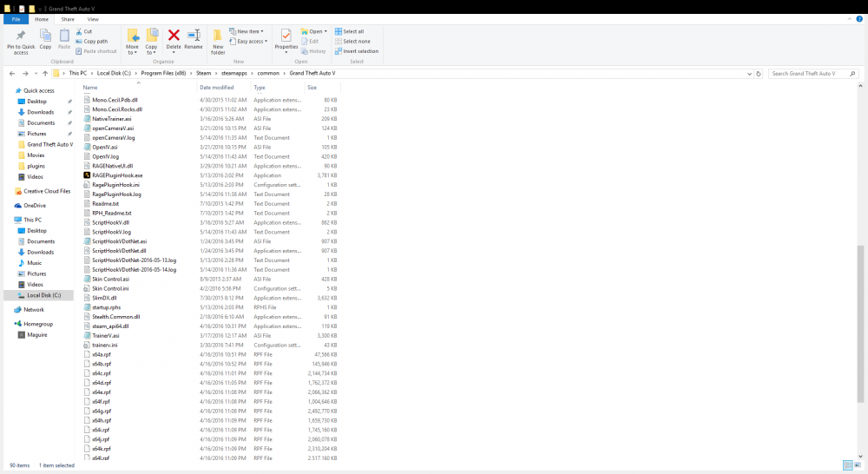Select Creative Cloud Files in sidebar
868x474 pixels.
point(47,191)
